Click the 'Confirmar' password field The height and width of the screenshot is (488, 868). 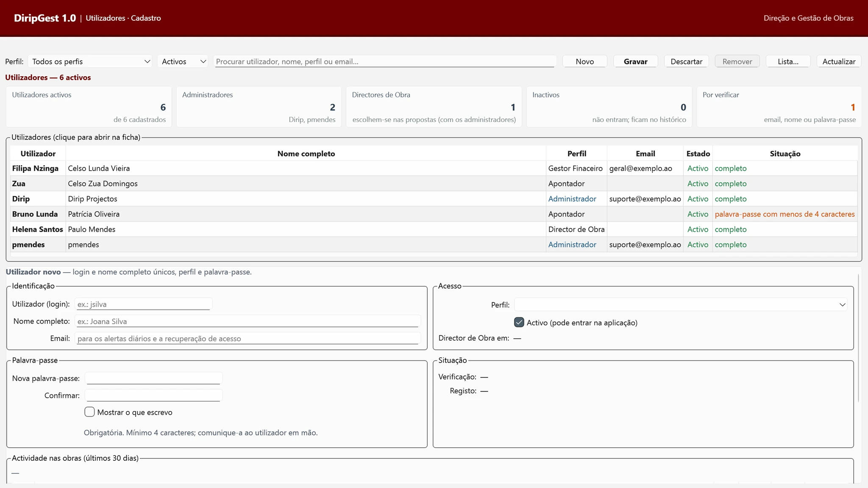[x=153, y=395]
